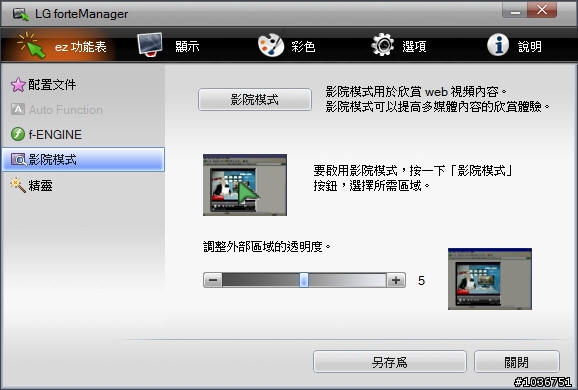Click the cinema mode demo thumbnail with green arrow
Screen dimensions: 578x390
click(x=245, y=185)
